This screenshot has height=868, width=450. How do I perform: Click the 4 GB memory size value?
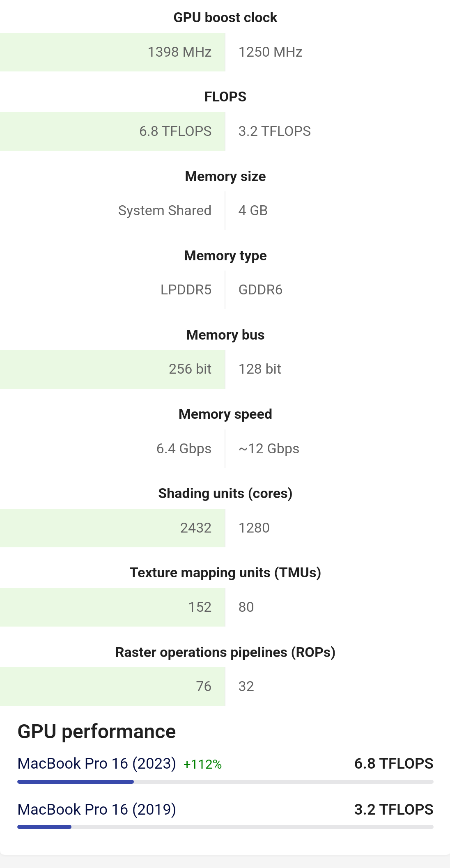point(253,211)
